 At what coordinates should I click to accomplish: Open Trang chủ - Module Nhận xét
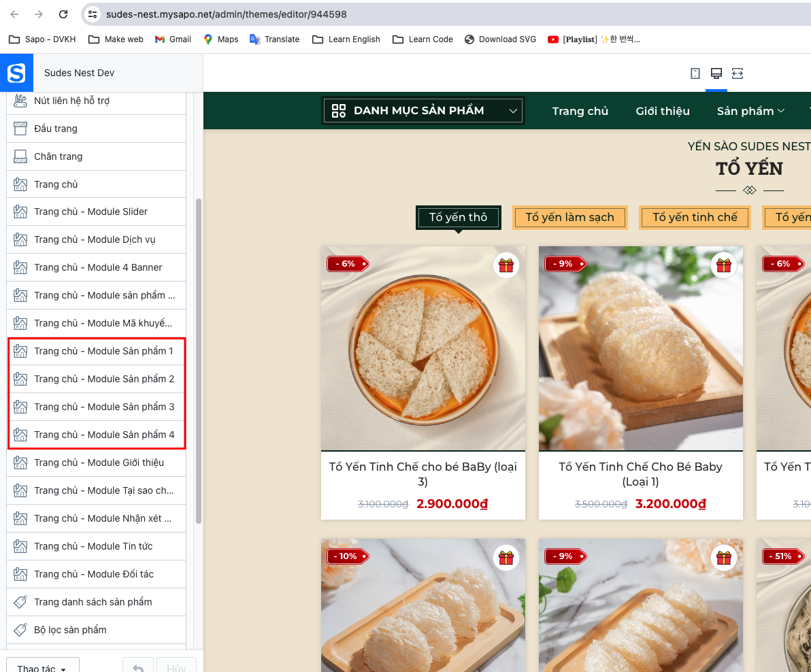click(x=96, y=519)
